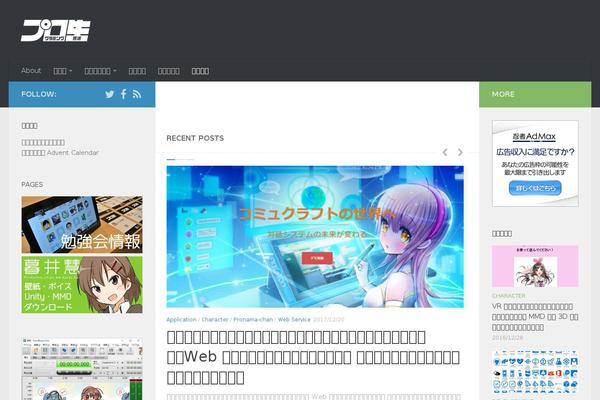Image resolution: width=600 pixels, height=400 pixels.
Task: Open fifth navigation menu item
Action: tap(169, 71)
